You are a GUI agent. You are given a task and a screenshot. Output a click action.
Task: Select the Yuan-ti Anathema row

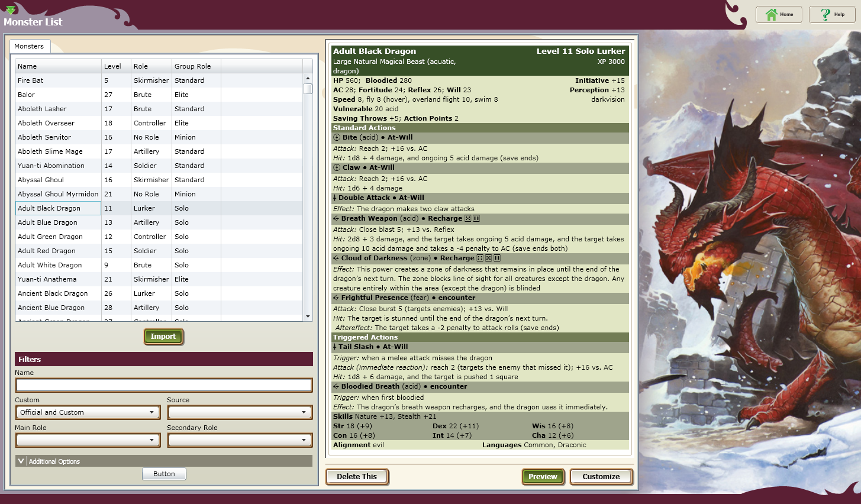(159, 279)
